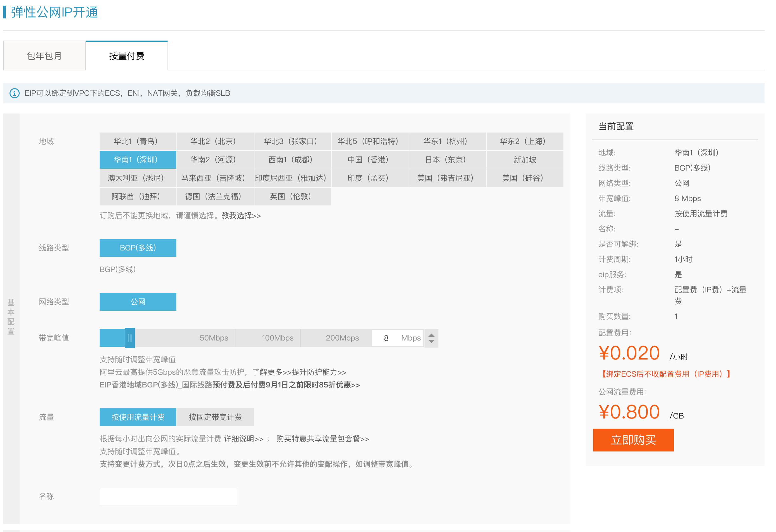This screenshot has width=776, height=532.
Task: Decrease bandwidth with the down stepper arrow
Action: [x=431, y=341]
